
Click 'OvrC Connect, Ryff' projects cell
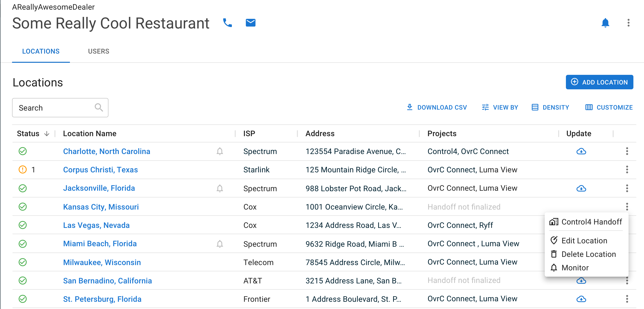click(x=460, y=225)
